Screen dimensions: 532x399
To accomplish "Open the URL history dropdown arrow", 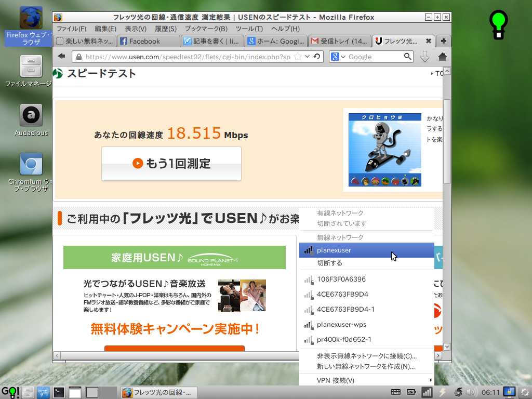I will 308,56.
